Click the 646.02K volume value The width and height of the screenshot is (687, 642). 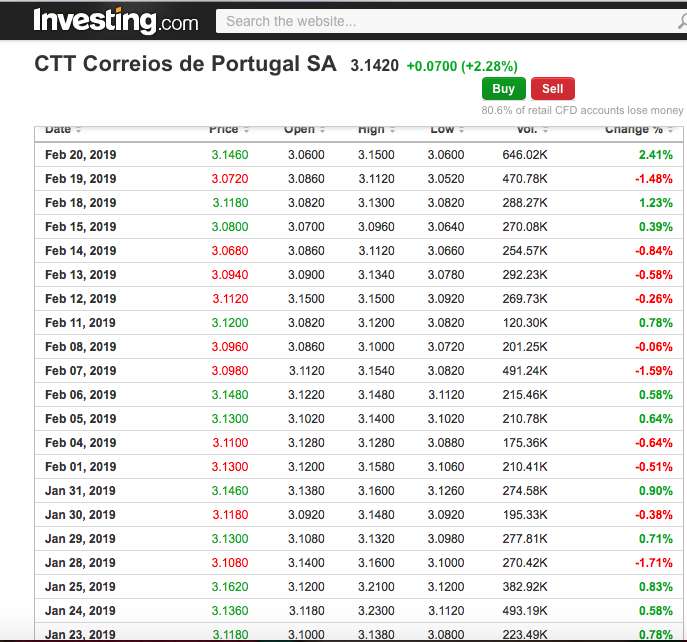coord(525,155)
